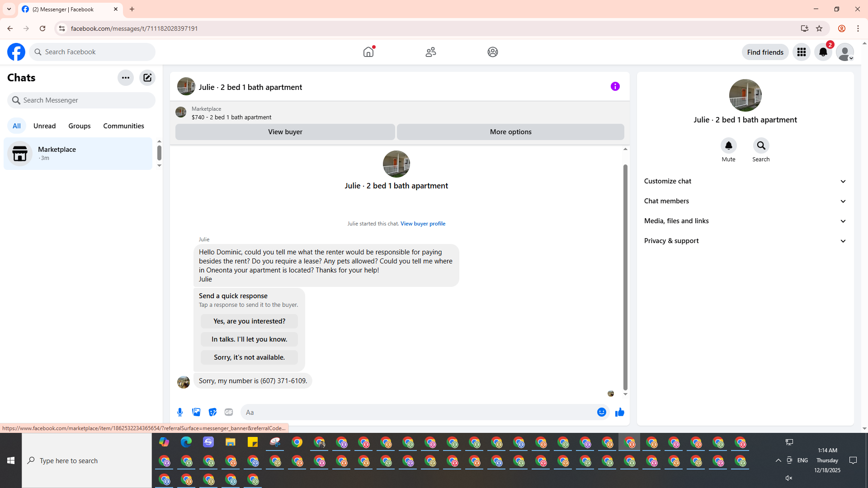Click the View buyer button

285,132
